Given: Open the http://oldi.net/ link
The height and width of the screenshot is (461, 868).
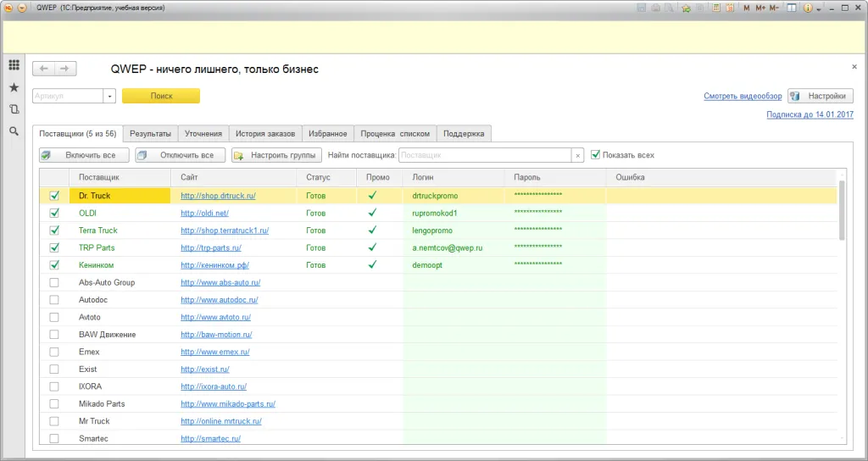Looking at the screenshot, I should [204, 213].
